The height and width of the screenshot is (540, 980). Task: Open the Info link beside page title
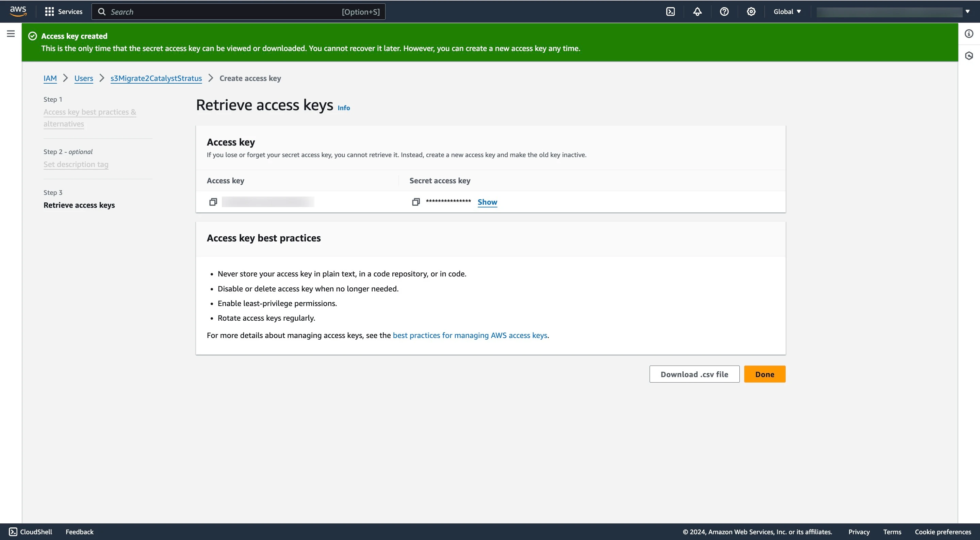click(x=344, y=108)
